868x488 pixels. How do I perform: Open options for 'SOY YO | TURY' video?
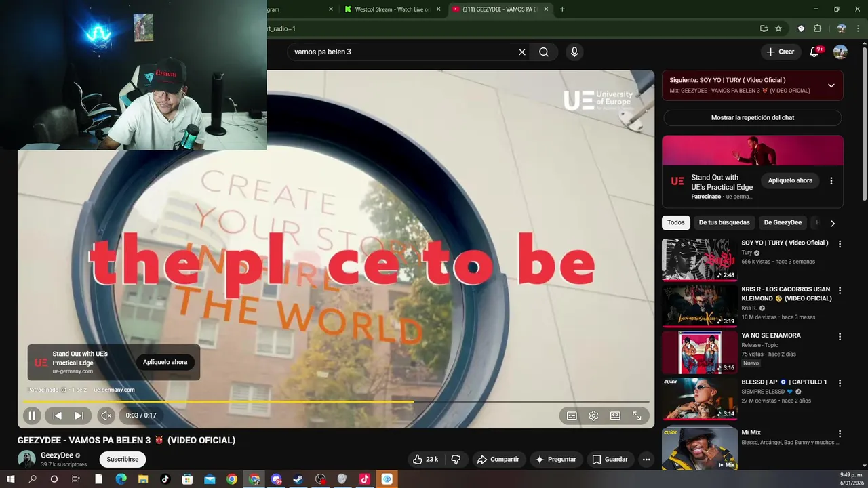point(840,244)
